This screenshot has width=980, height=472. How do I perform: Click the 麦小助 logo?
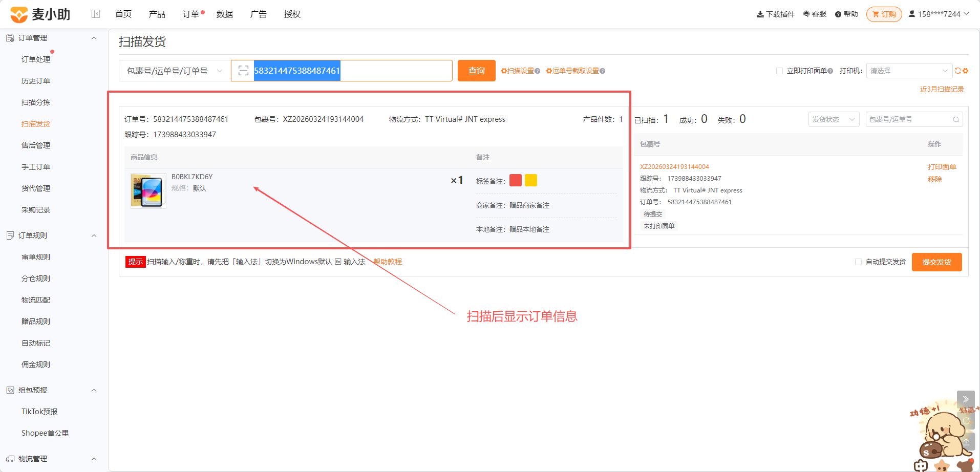tap(40, 14)
